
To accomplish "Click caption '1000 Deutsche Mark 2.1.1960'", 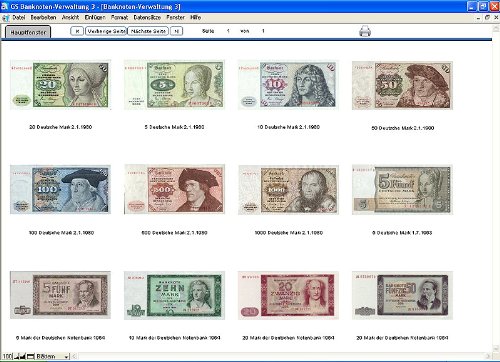I will (x=289, y=233).
